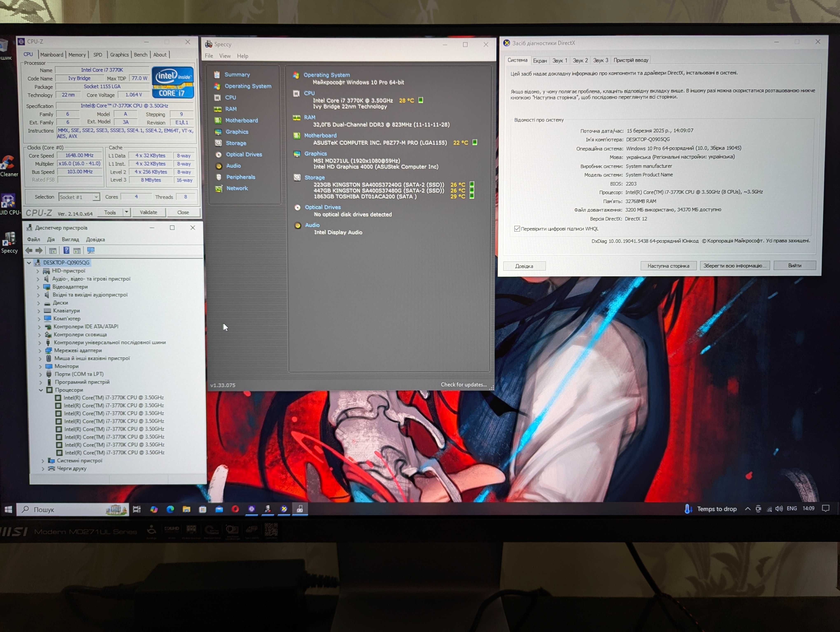Click the Validate button in CPU-Z
Screen dimensions: 840x632
pyautogui.click(x=148, y=212)
